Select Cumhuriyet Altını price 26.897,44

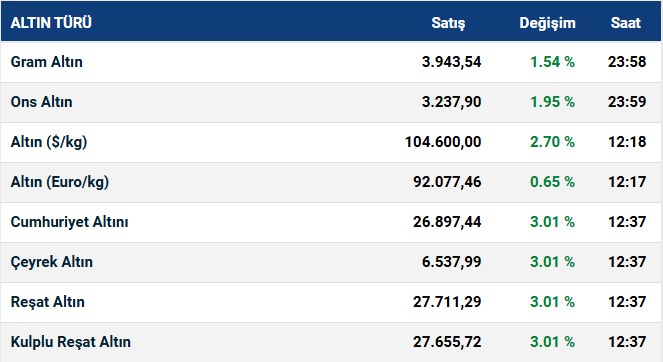click(x=447, y=222)
